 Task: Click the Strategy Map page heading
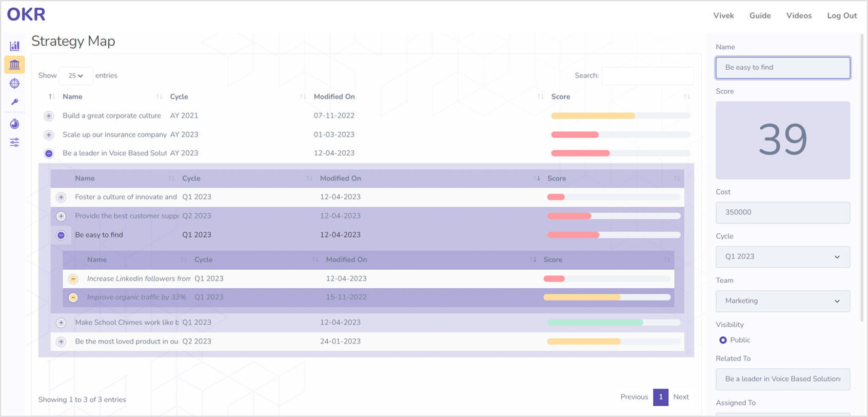(x=73, y=41)
